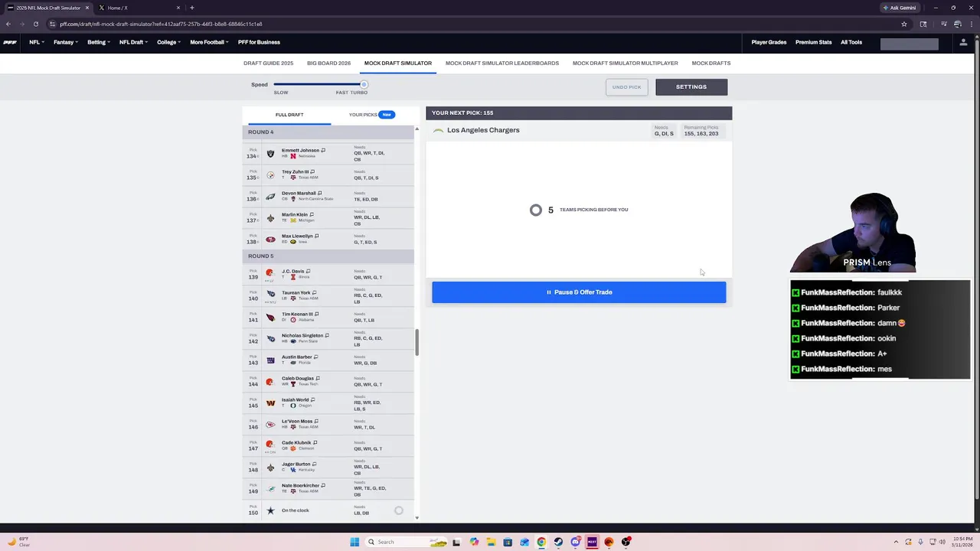Screen dimensions: 980x551
Task: Go to Premium Stats
Action: (813, 42)
